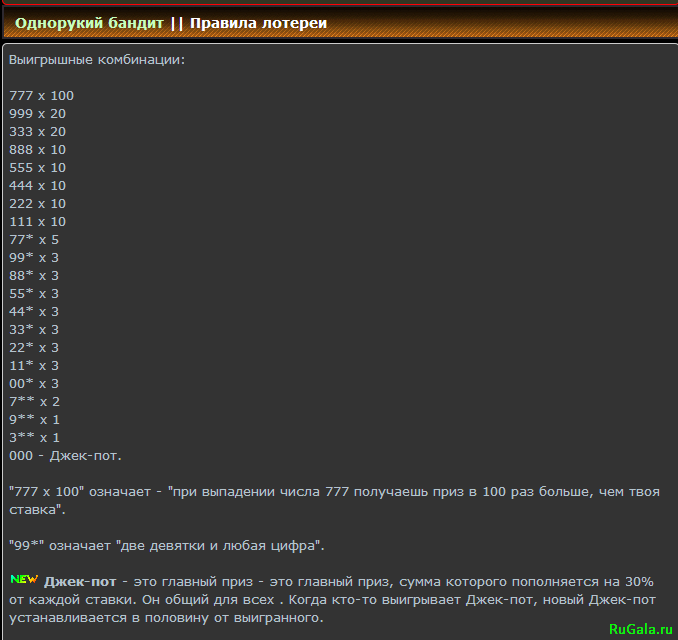Open the Правила лотереи header link
678x640 pixels.
tap(258, 23)
